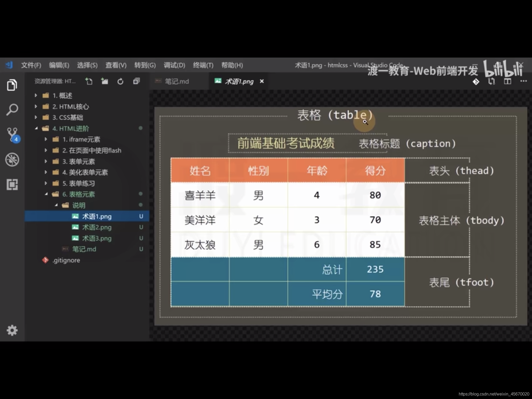
Task: Open the Search view in activity bar
Action: pos(12,110)
